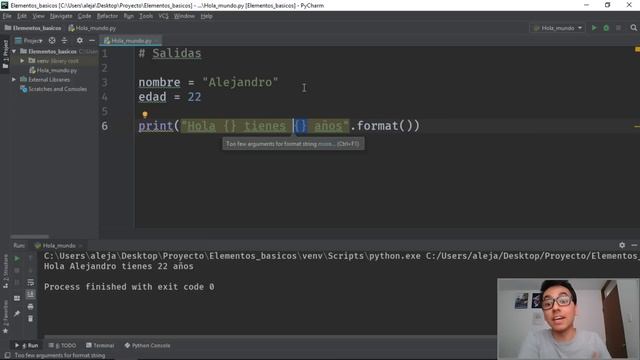Click the yellow inspection marker at editor top-right
640x360 pixels.
[637, 49]
